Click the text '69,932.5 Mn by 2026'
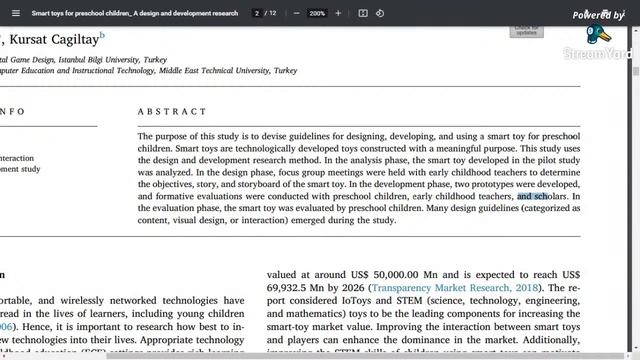The height and width of the screenshot is (360, 640). coord(316,288)
